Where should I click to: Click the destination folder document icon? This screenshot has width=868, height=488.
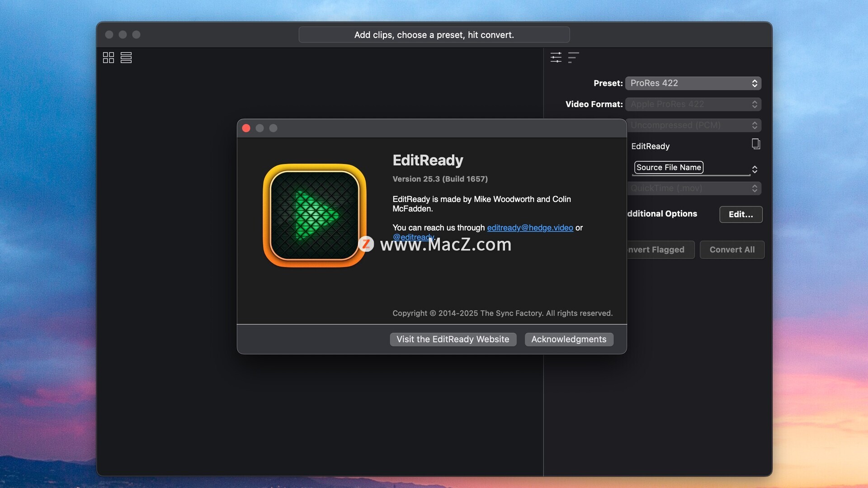tap(755, 144)
